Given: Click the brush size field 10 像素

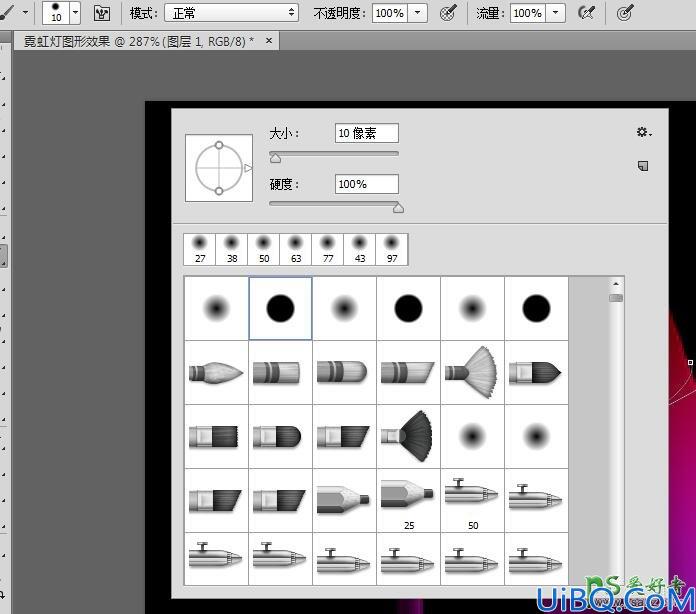Looking at the screenshot, I should pyautogui.click(x=367, y=133).
